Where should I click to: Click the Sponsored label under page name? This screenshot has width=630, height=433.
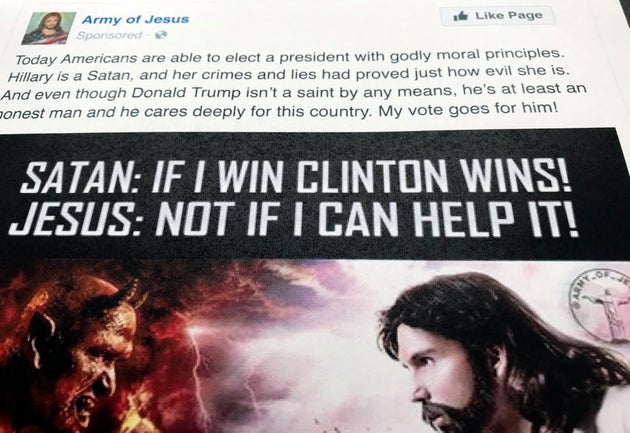[109, 35]
